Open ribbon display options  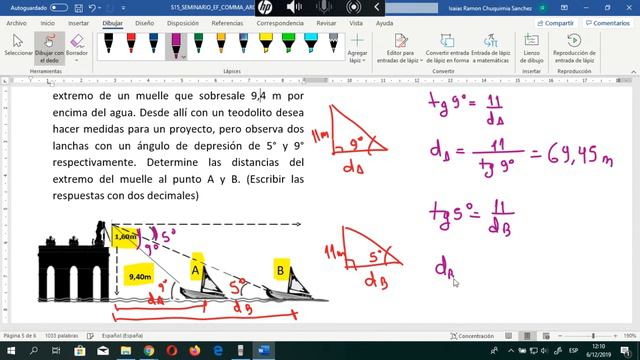tap(564, 8)
